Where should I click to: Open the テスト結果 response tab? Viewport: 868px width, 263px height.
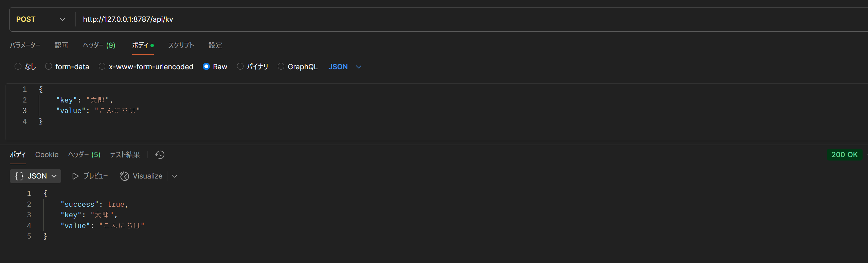pos(125,155)
